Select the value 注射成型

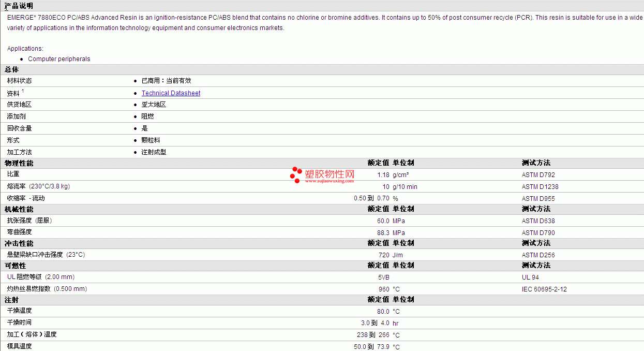pos(154,152)
